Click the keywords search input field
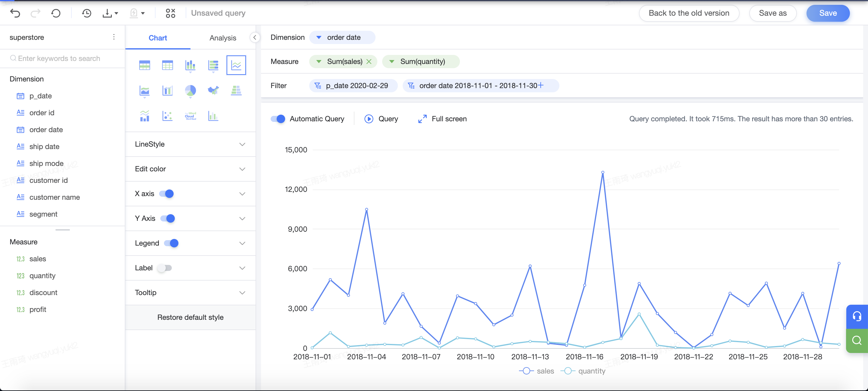Viewport: 868px width, 391px height. coord(62,58)
